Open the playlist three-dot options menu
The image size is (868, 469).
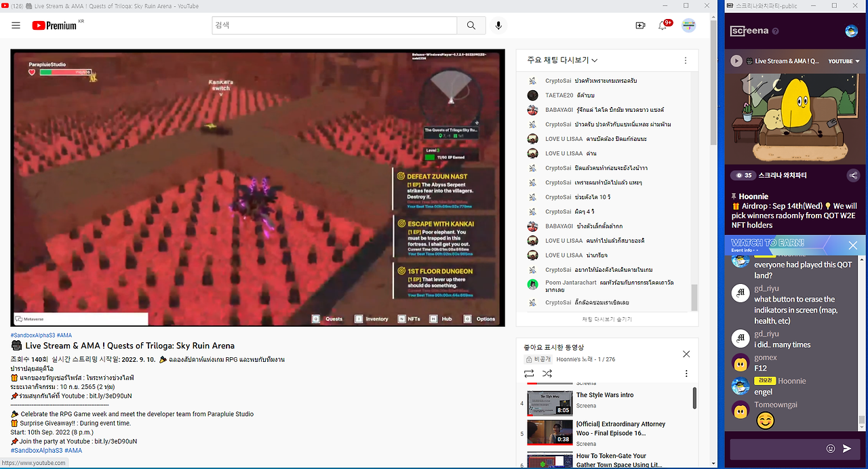point(686,373)
